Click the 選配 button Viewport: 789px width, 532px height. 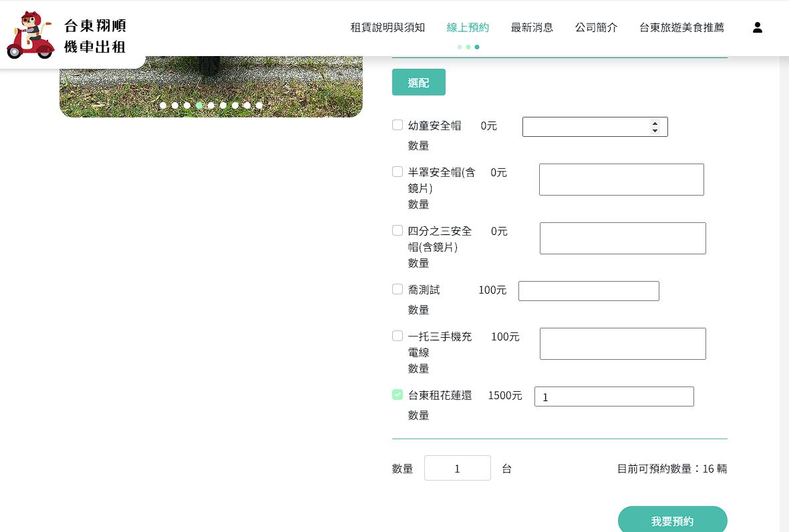(418, 83)
